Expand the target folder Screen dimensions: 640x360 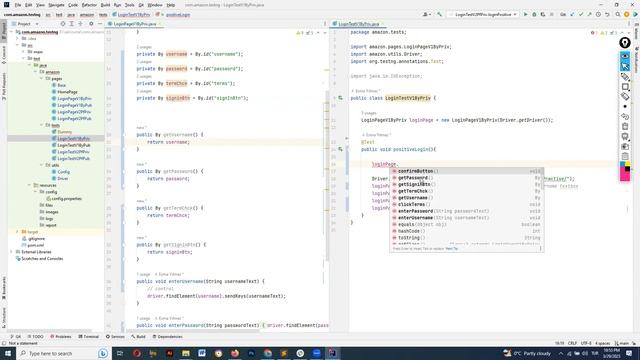[17, 232]
